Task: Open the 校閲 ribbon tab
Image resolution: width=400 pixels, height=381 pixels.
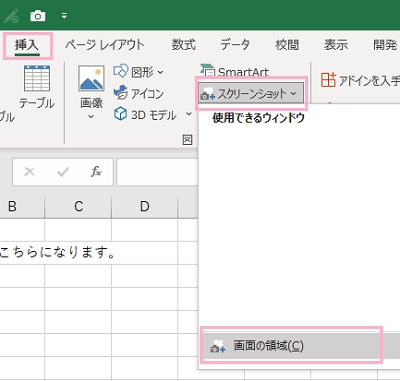Action: coord(287,45)
